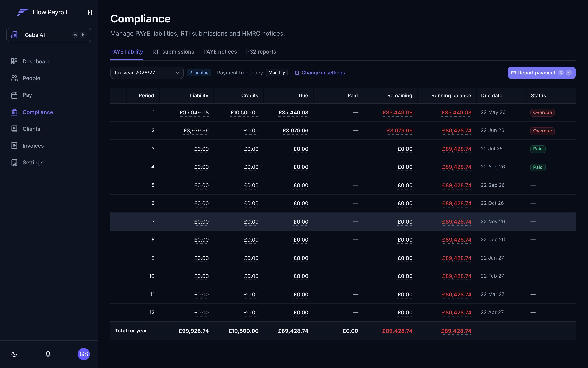Click the Paid status for 22 Jul 26

(x=538, y=149)
